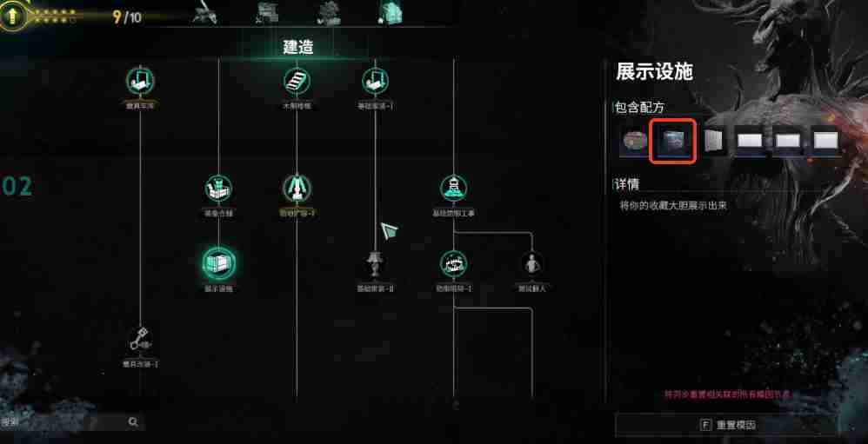Click the watchtower defense works node
Image resolution: width=868 pixels, height=444 pixels.
point(454,189)
